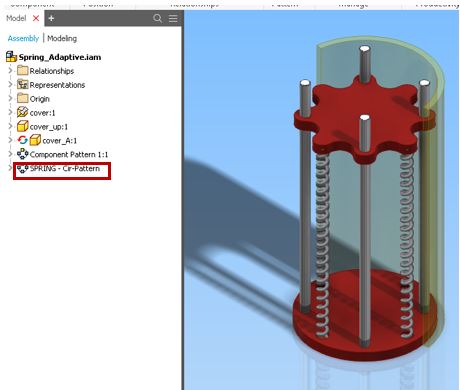Switch to the Modeling view

(62, 38)
